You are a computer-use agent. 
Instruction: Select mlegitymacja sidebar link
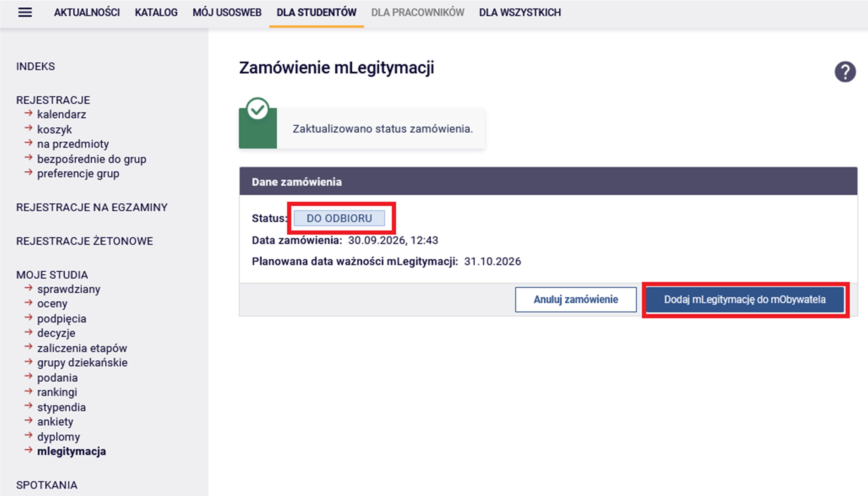pos(71,451)
